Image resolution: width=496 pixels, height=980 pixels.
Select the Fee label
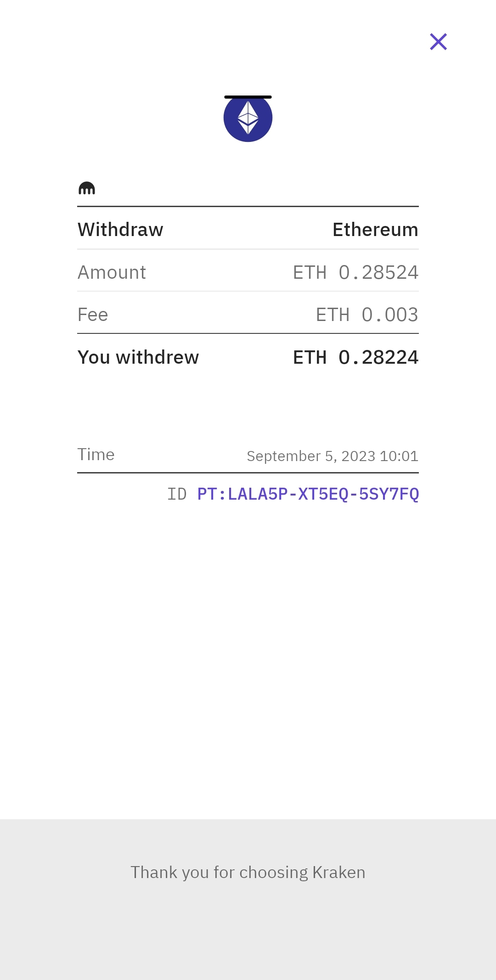[93, 315]
